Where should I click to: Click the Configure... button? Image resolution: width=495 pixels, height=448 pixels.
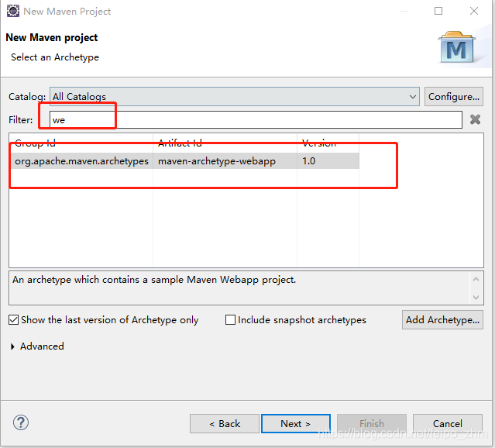click(x=454, y=96)
